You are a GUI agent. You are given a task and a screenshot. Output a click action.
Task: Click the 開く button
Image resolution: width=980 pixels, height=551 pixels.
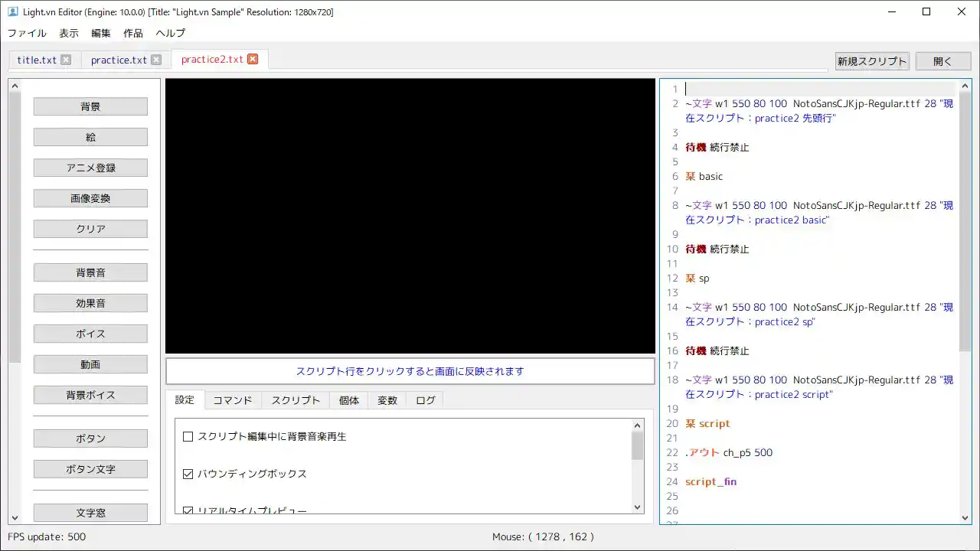point(942,61)
